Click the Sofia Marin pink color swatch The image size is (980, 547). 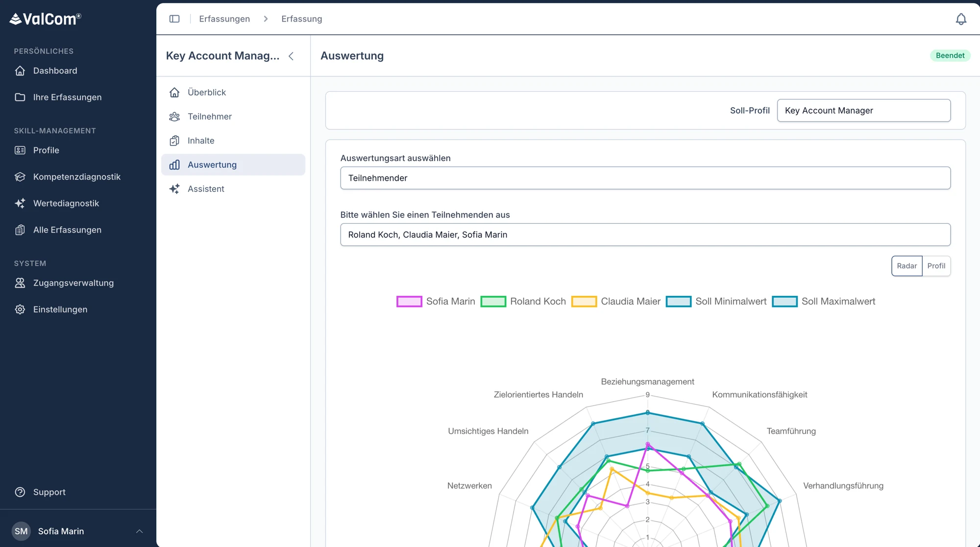click(x=409, y=302)
